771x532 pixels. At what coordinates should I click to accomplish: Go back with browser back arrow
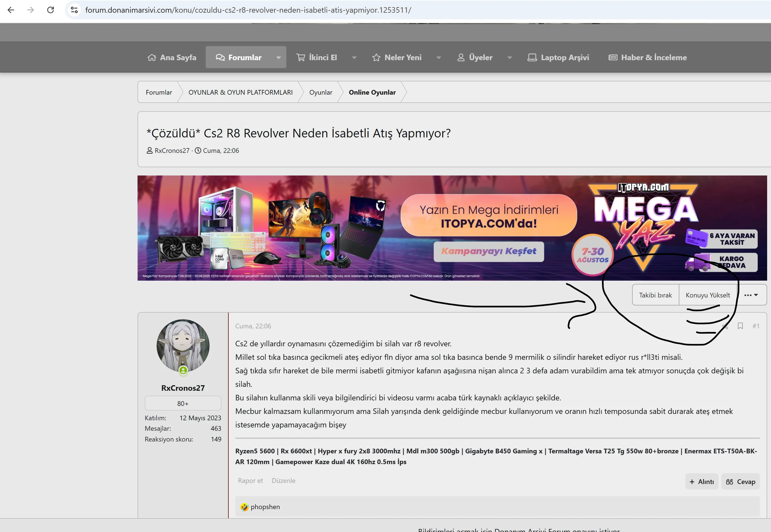coord(11,10)
